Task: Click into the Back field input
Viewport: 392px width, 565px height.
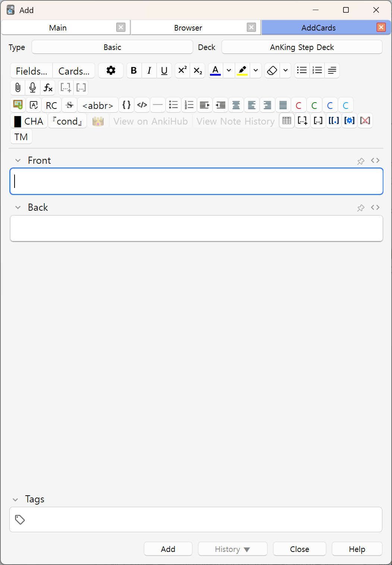Action: (x=196, y=228)
